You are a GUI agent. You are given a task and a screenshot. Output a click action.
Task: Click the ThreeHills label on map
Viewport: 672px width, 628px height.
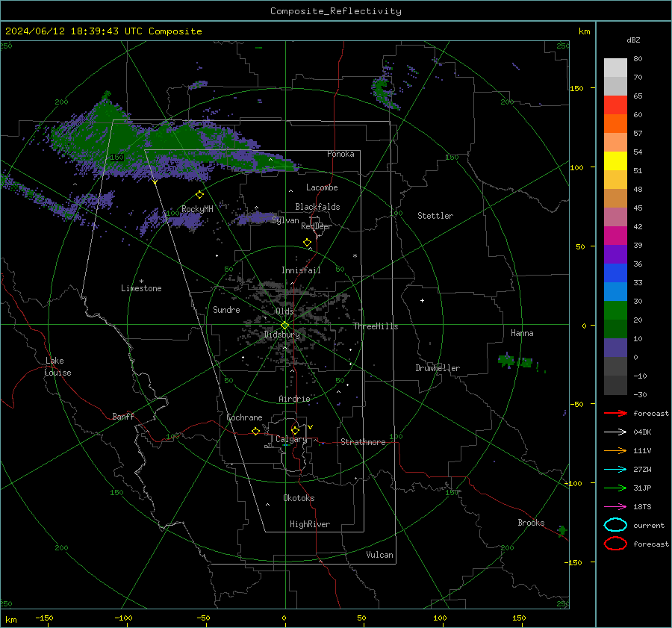(376, 326)
